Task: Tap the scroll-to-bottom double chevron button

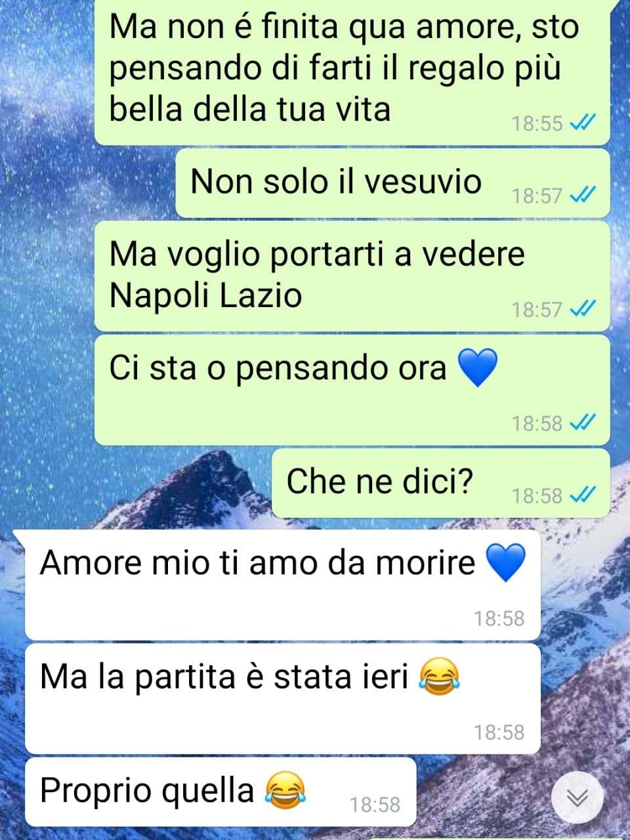Action: coord(577,797)
